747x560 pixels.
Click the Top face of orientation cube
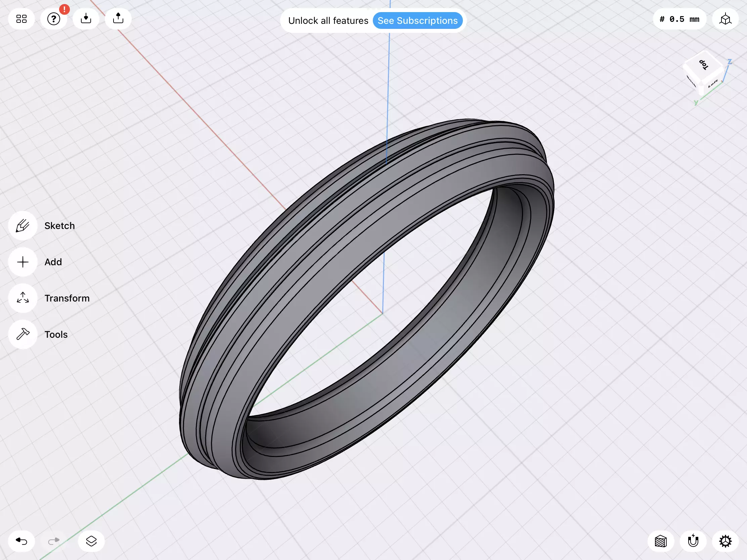tap(704, 64)
